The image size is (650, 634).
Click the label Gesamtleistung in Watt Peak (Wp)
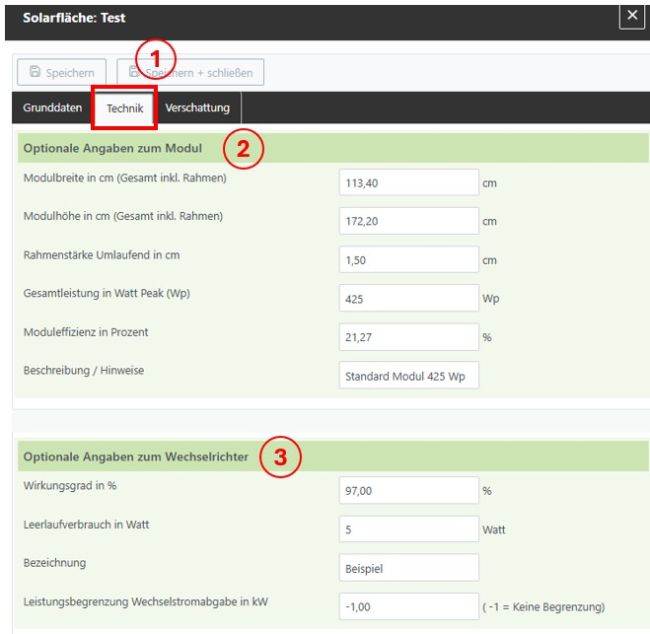[x=107, y=293]
